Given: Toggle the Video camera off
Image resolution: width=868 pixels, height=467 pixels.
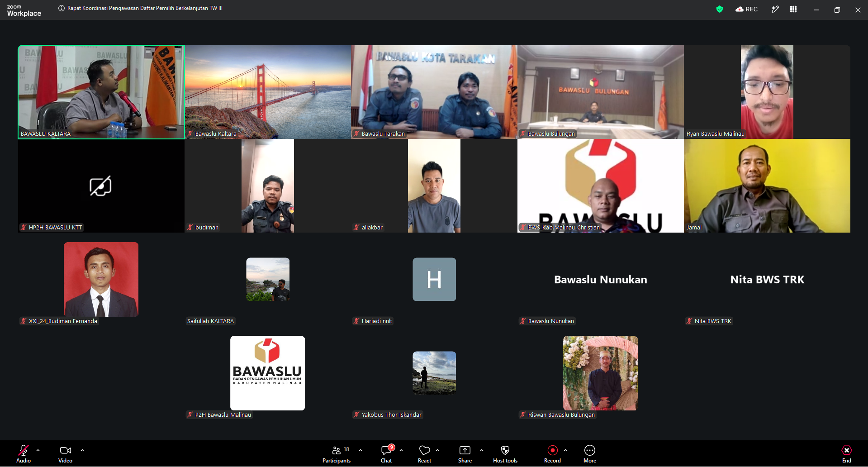Looking at the screenshot, I should (x=66, y=454).
